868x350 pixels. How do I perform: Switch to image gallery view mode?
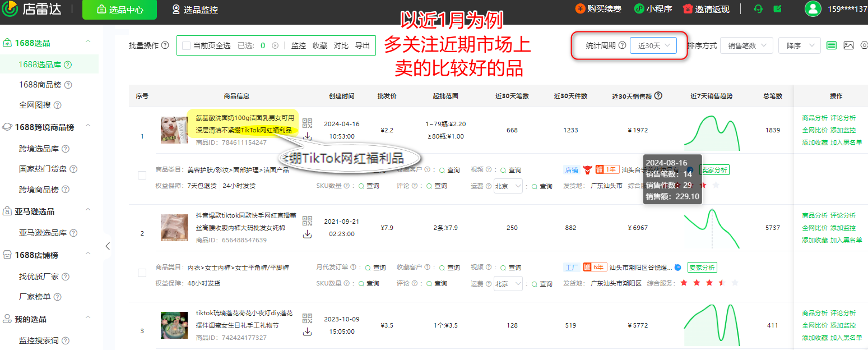[x=847, y=45]
